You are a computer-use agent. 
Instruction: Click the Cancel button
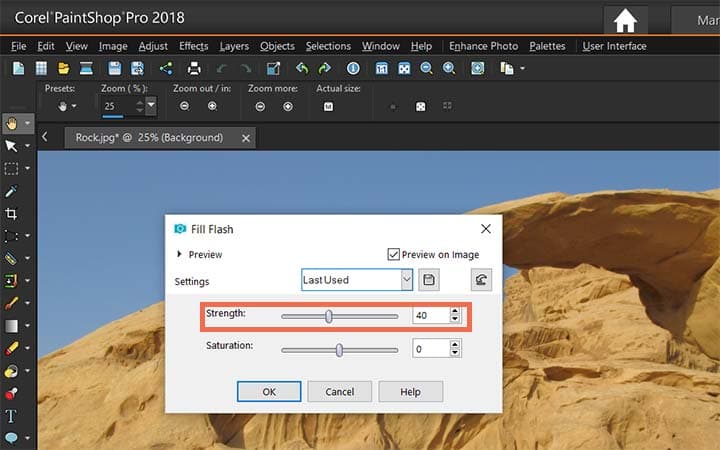pos(339,392)
